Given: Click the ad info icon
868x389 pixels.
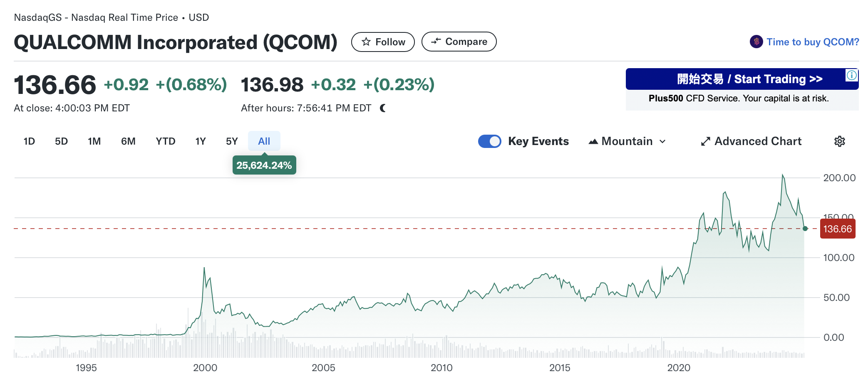Looking at the screenshot, I should [x=851, y=75].
